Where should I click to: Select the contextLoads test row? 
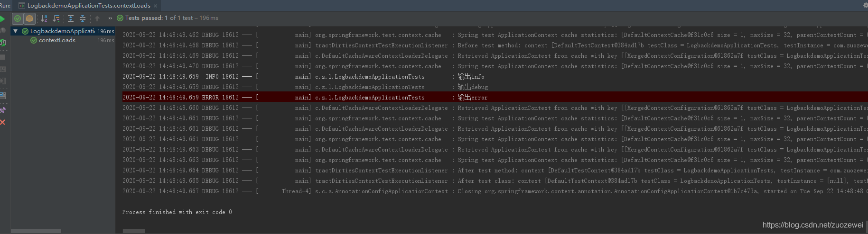[x=63, y=40]
